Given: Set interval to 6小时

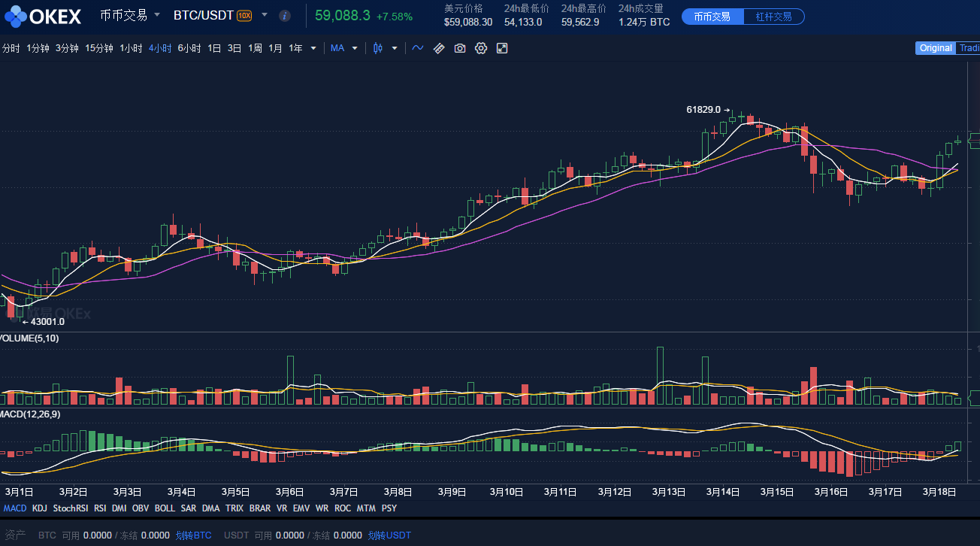Looking at the screenshot, I should [189, 48].
